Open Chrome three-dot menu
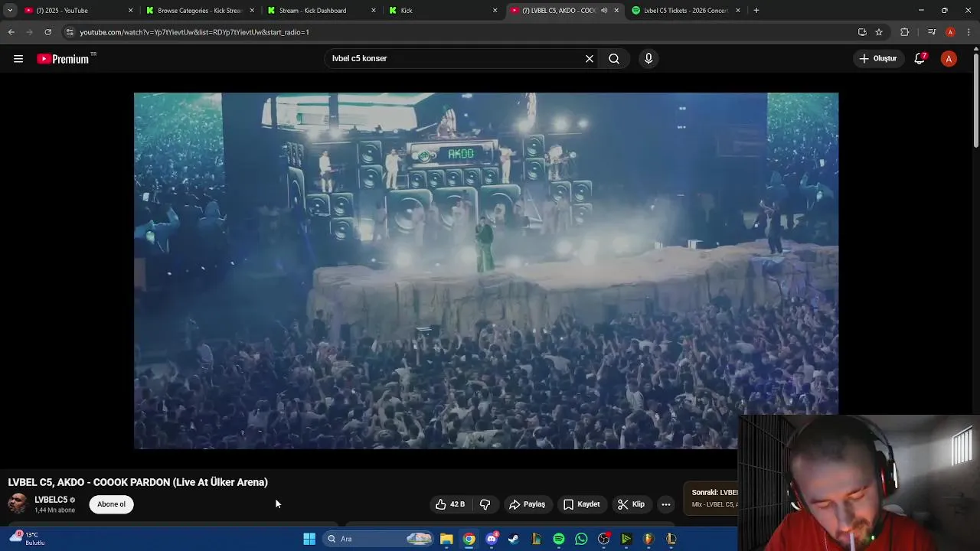Screen dimensions: 980x551 click(969, 32)
